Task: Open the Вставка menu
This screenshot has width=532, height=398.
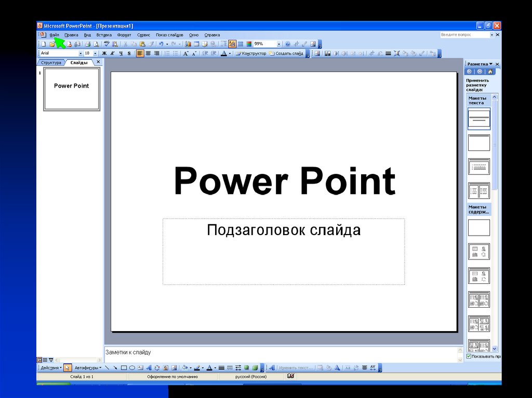Action: click(x=104, y=35)
